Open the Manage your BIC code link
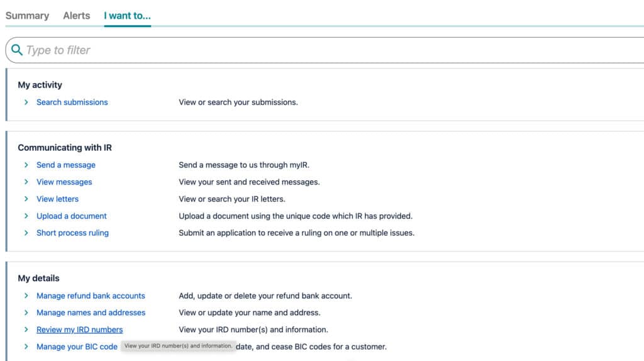Image resolution: width=644 pixels, height=361 pixels. tap(77, 347)
